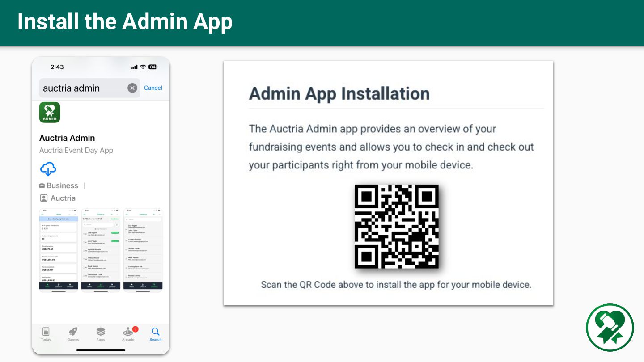
Task: Open the Home screen preview thumbnail
Action: pos(59,250)
